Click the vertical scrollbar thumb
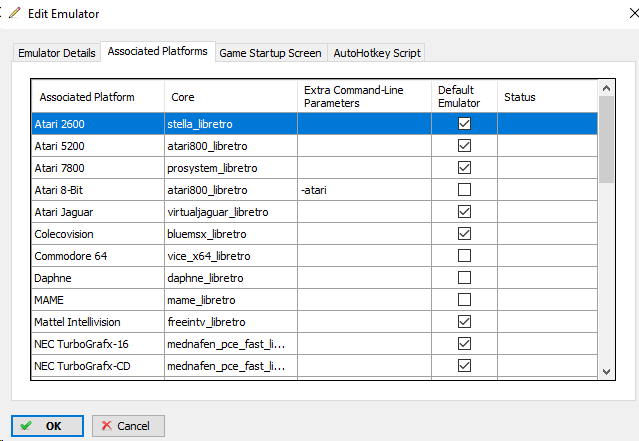Screen dimensions: 639x441 tap(606, 140)
